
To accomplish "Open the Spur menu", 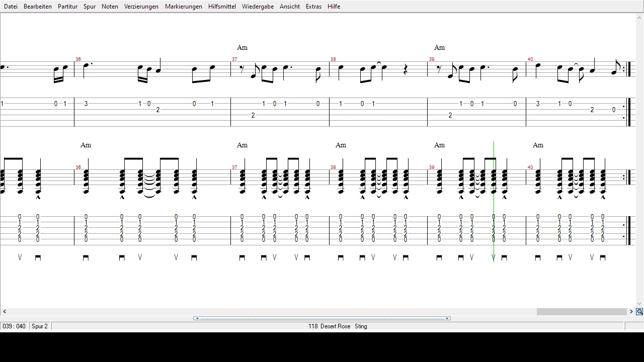I will point(90,7).
